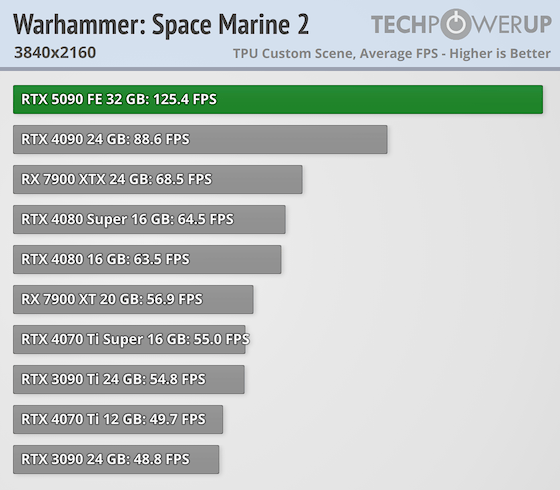
Task: Click the 88.6 FPS value label
Action: click(161, 139)
